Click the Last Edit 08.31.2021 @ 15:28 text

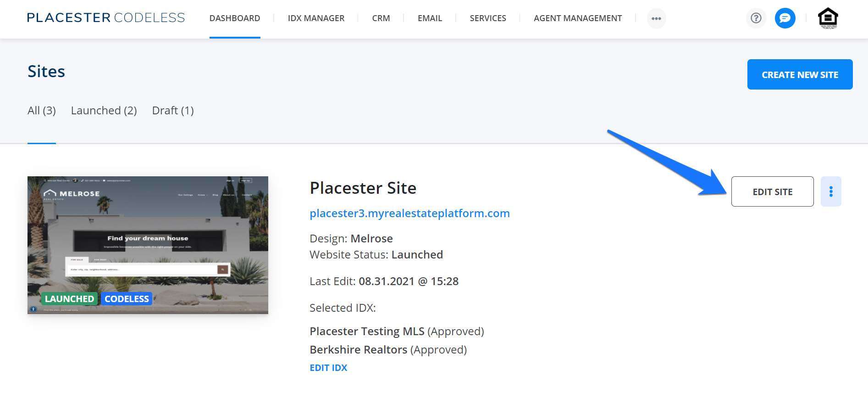click(384, 281)
